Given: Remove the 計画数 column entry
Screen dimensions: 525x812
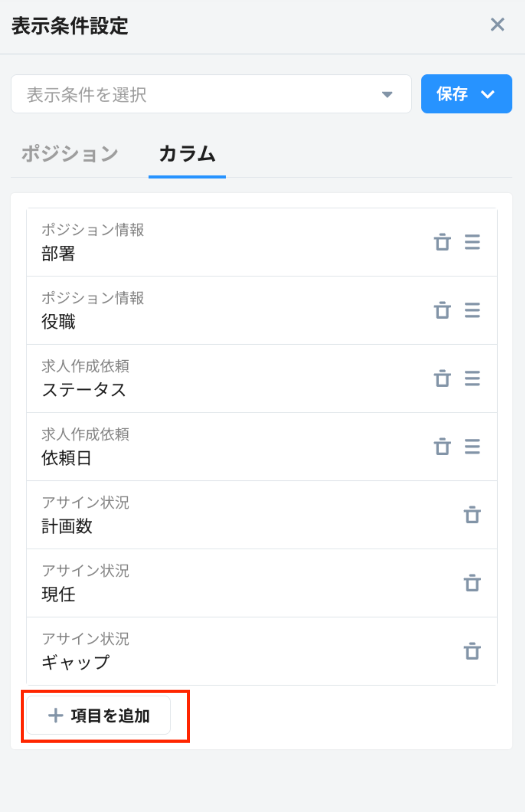Looking at the screenshot, I should [x=472, y=515].
